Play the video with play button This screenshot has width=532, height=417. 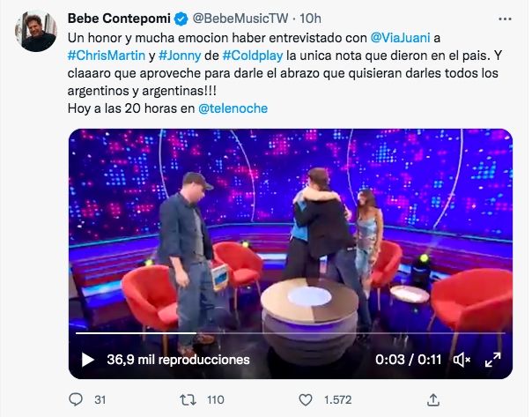pos(88,360)
